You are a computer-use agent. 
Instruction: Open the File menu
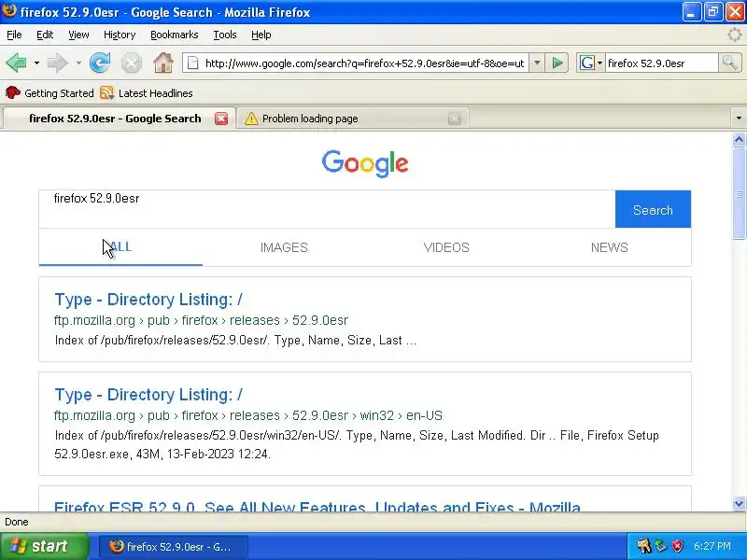14,35
